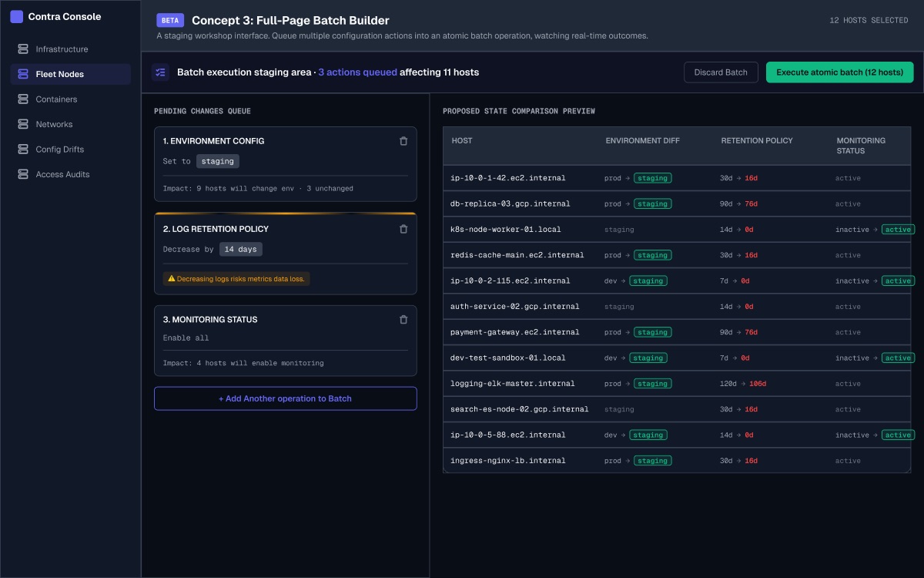
Task: Select host logging-elk-master.internal
Action: coord(513,384)
